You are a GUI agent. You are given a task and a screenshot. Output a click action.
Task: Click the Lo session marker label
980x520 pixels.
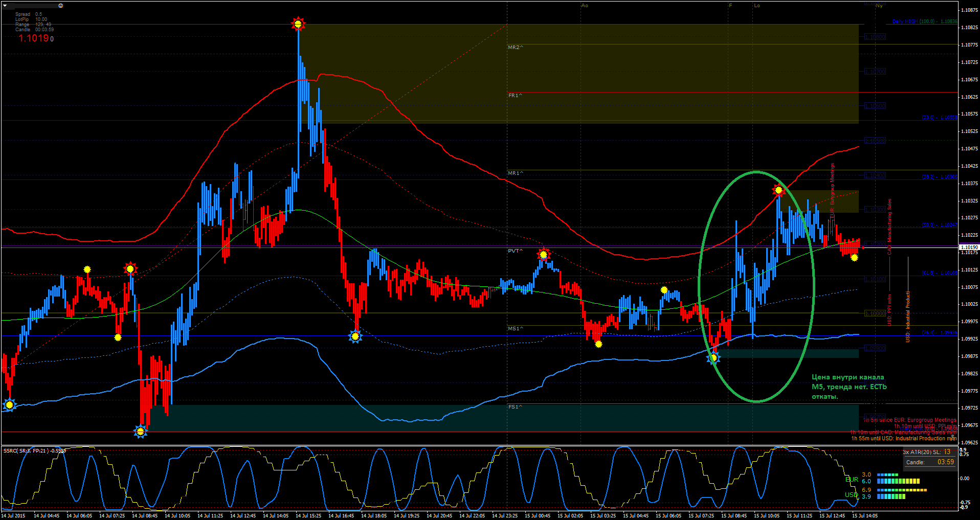[x=757, y=6]
